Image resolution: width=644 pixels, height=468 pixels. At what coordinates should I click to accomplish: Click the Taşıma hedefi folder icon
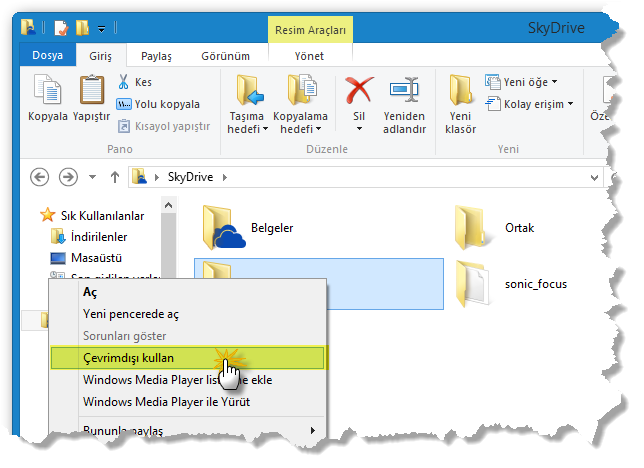coord(250,90)
